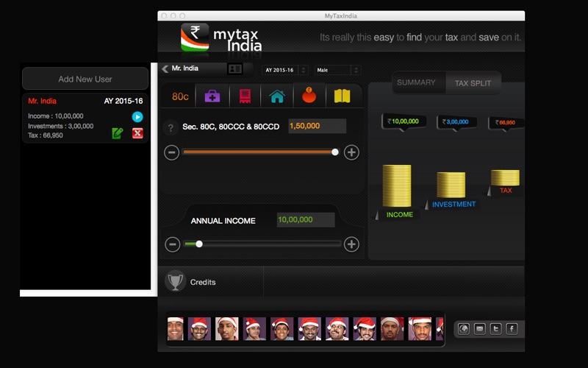The height and width of the screenshot is (368, 588).
Task: Click the INCOME coin stack
Action: [x=397, y=186]
